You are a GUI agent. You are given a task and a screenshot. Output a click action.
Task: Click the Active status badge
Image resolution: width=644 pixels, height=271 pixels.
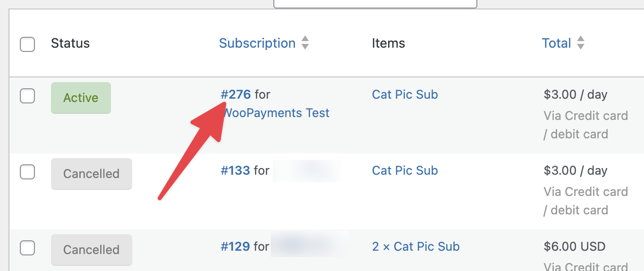pos(81,98)
